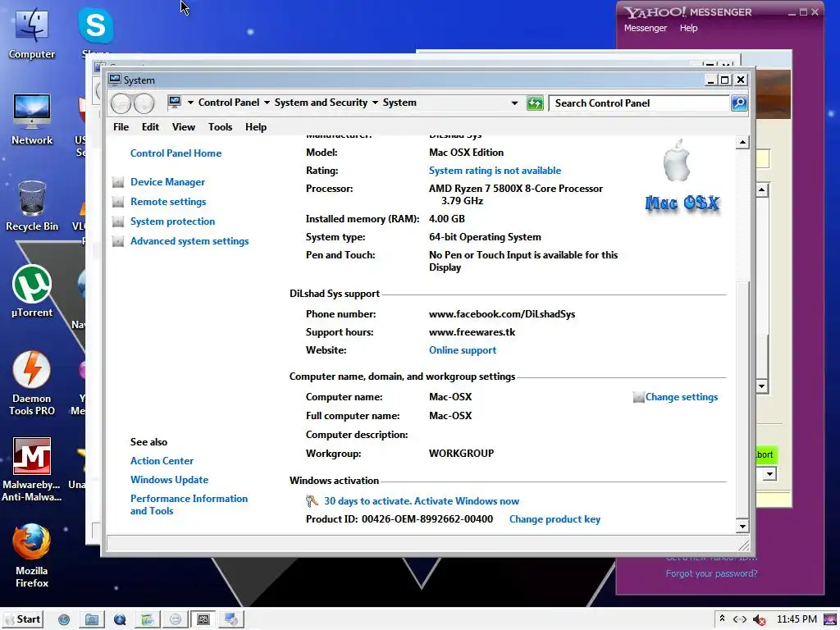Open Help menu in Yahoo Messenger window
Viewport: 840px width, 630px height.
click(689, 28)
